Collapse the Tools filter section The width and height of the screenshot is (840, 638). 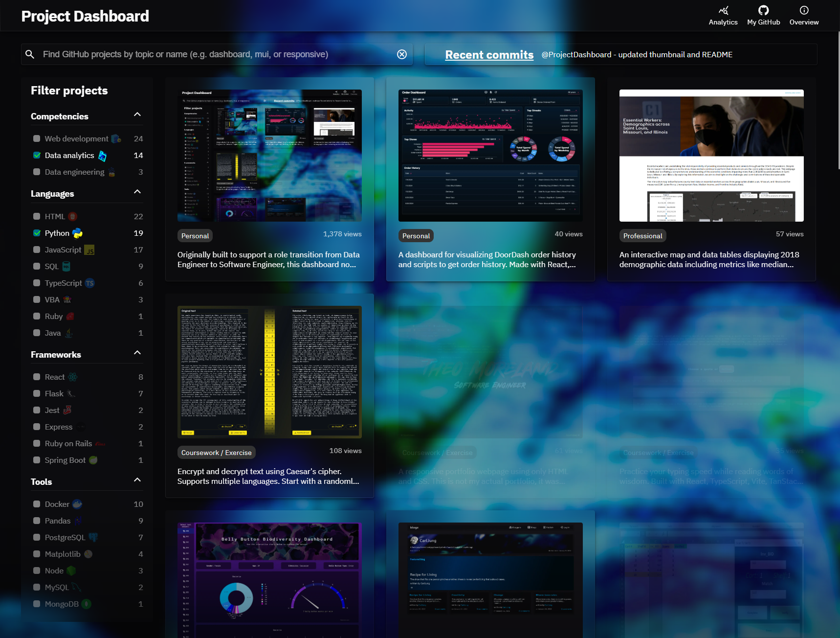pyautogui.click(x=137, y=480)
